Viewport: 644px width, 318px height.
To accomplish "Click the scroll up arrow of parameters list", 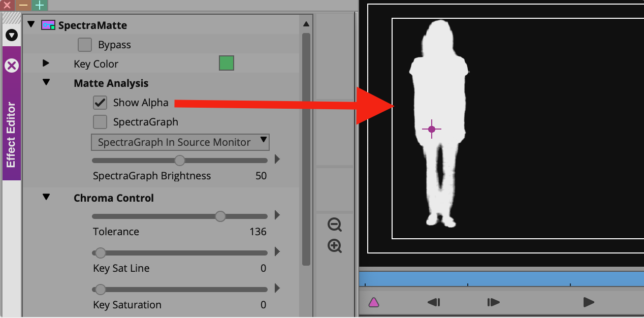I will click(306, 24).
